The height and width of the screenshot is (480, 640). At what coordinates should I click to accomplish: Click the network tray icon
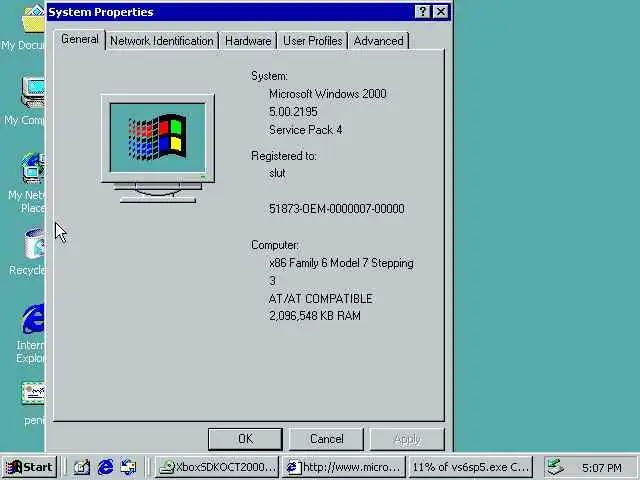click(x=556, y=467)
